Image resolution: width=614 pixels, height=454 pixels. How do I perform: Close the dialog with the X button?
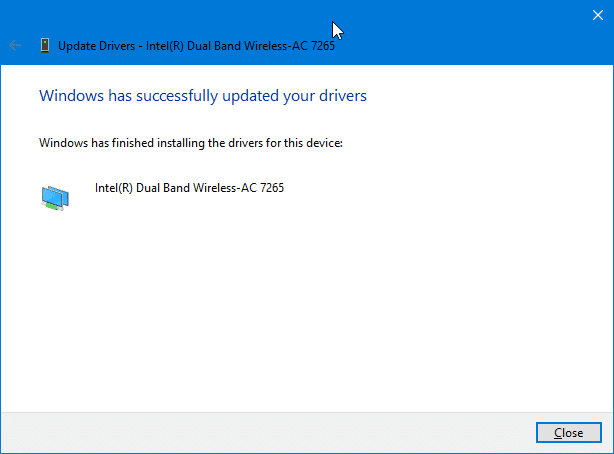pyautogui.click(x=598, y=15)
